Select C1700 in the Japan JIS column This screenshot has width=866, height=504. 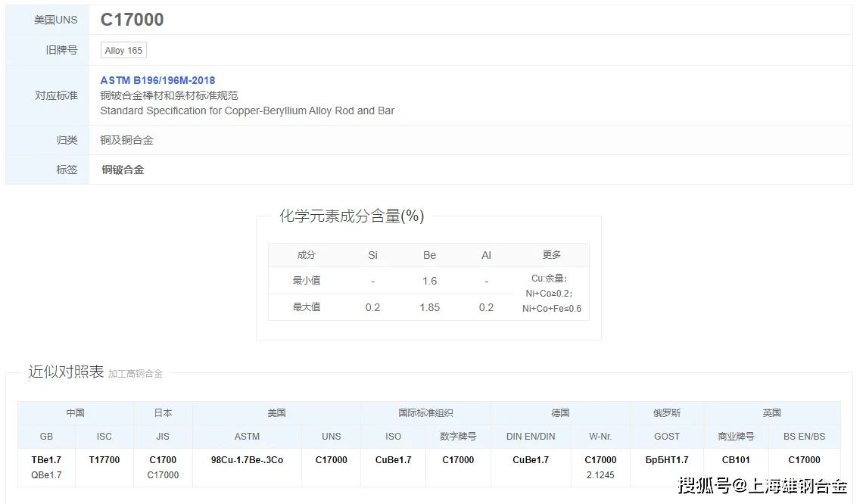click(x=163, y=459)
